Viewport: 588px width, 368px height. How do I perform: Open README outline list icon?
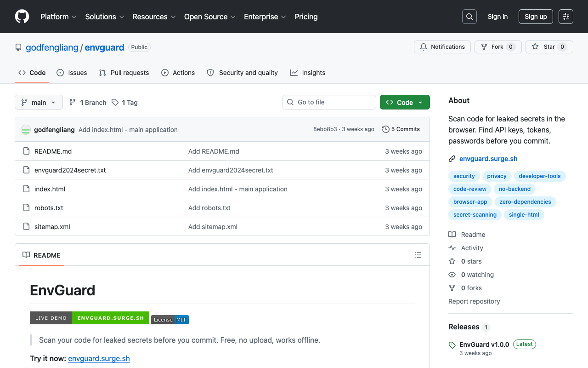418,255
